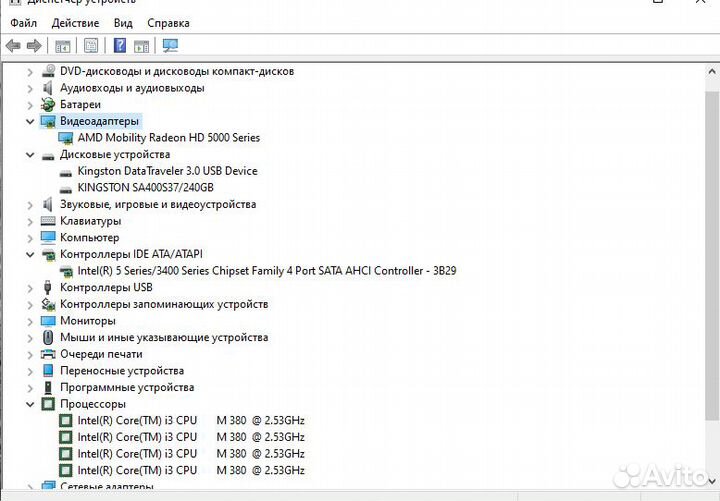This screenshot has width=720, height=501.
Task: Expand Звуковые, игровые и видеоустройства
Action: tap(30, 205)
